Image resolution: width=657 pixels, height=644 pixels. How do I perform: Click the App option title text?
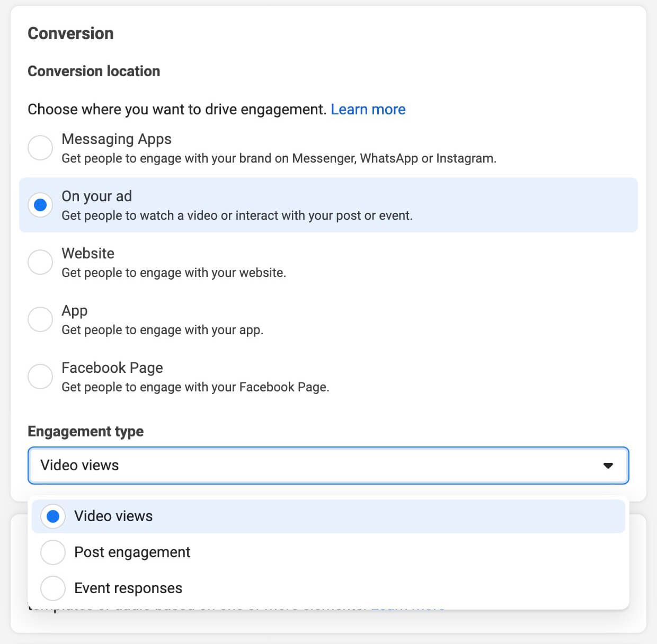[74, 311]
